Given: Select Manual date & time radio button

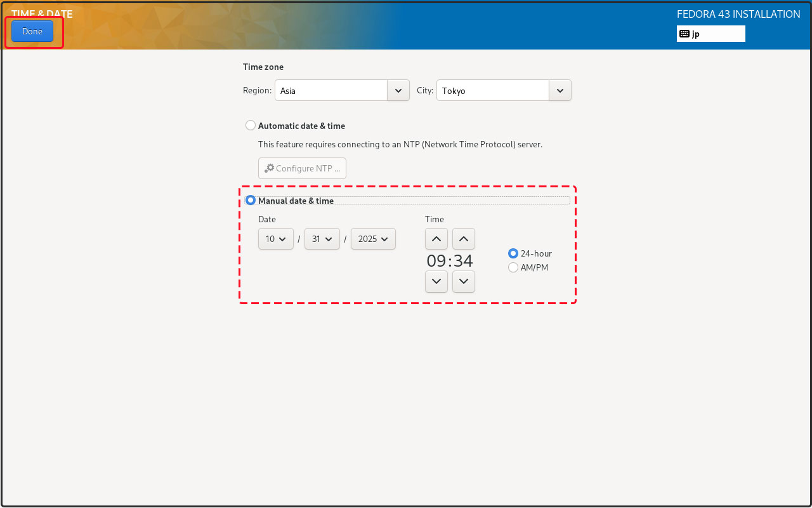Looking at the screenshot, I should click(x=251, y=201).
